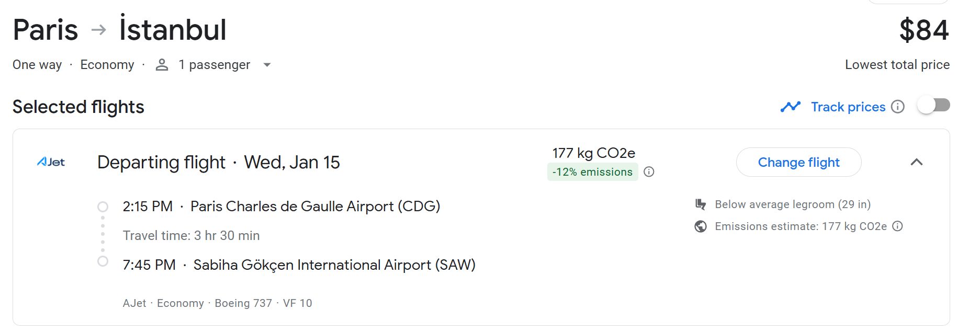Image resolution: width=980 pixels, height=332 pixels.
Task: Enable the Track prices toggle
Action: coord(934,106)
